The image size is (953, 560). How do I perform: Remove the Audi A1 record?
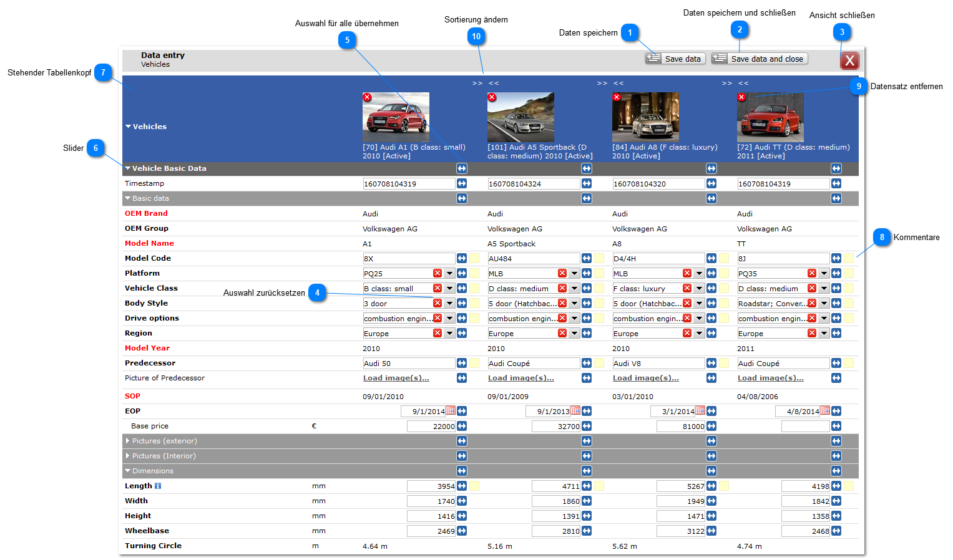tap(367, 97)
